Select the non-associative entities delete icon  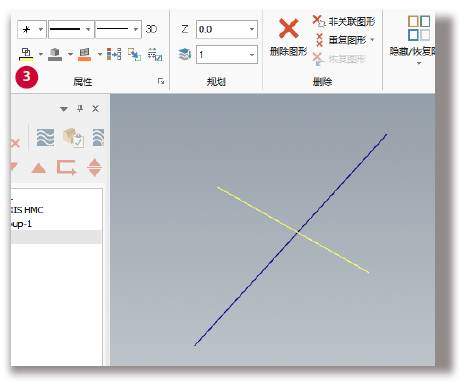(319, 21)
